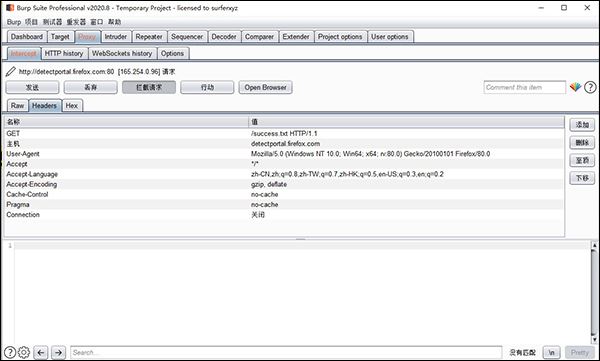Switch to the Repeater tab
The width and height of the screenshot is (600, 361).
pos(149,37)
